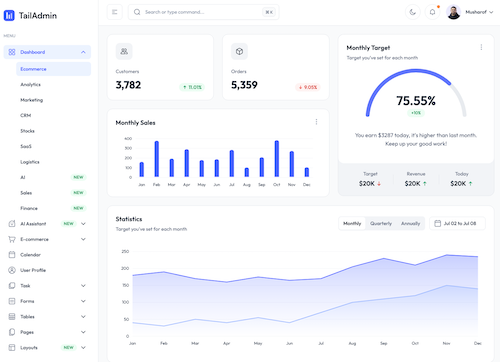Expand the E-commerce menu
500x362 pixels.
pos(83,239)
